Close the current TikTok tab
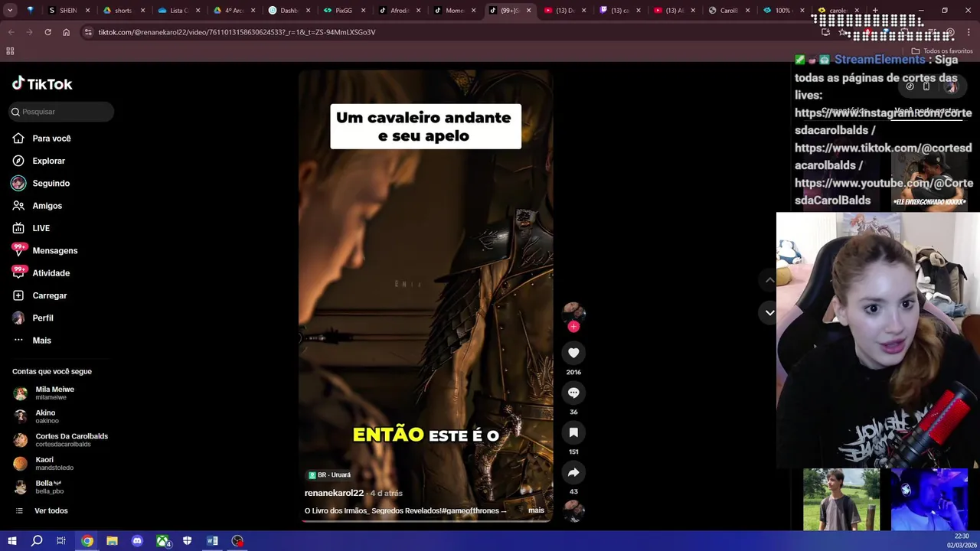980x551 pixels. click(528, 11)
